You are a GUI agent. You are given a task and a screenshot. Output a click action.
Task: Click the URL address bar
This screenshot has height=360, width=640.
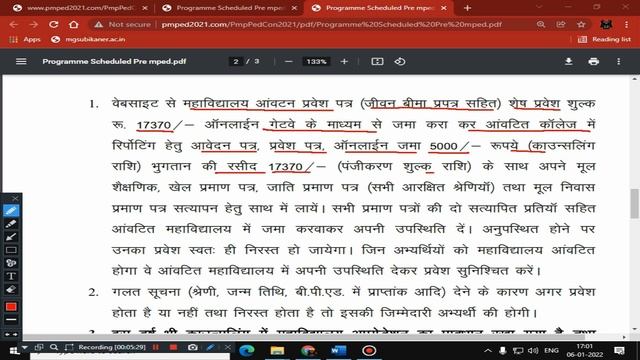pos(331,24)
